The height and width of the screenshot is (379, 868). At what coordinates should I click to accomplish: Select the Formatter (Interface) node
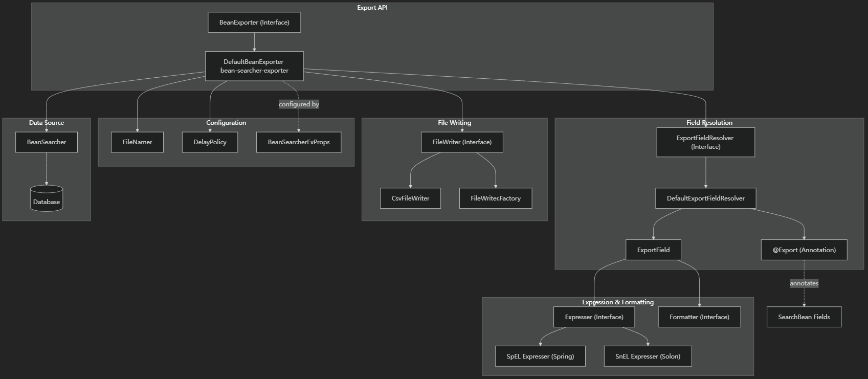[699, 317]
